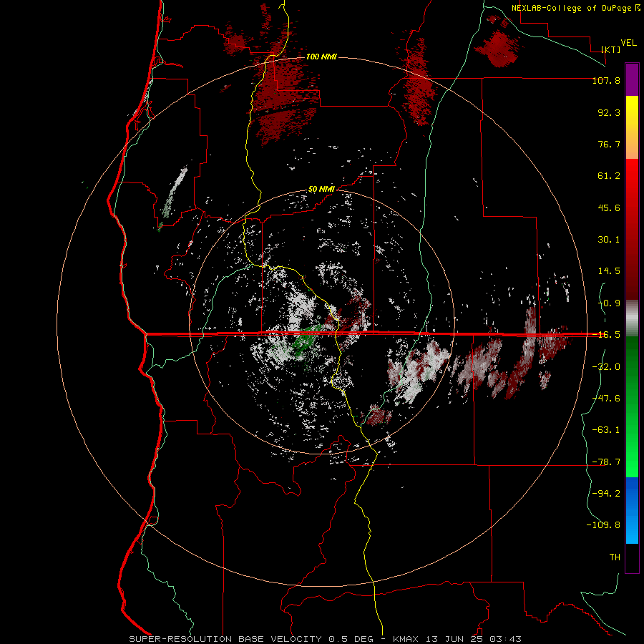The image size is (644, 644).
Task: Click the NEXLAB-College of DuPage title text
Action: tap(576, 8)
